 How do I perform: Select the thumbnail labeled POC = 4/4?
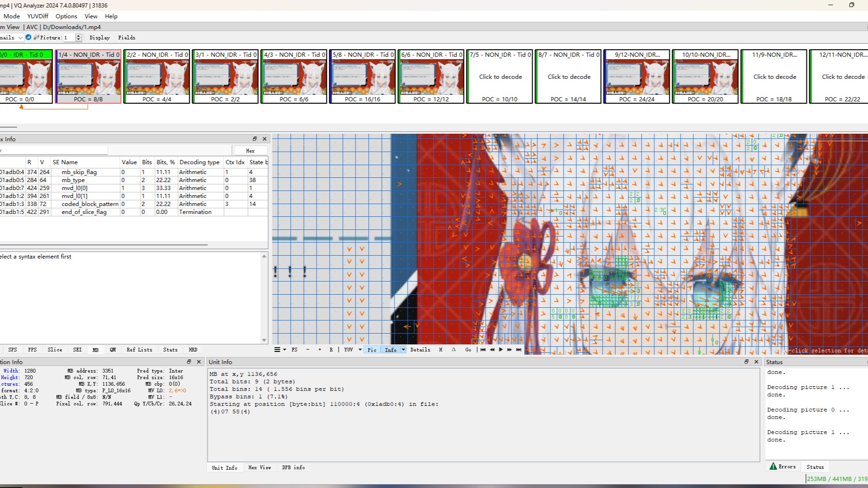[157, 76]
